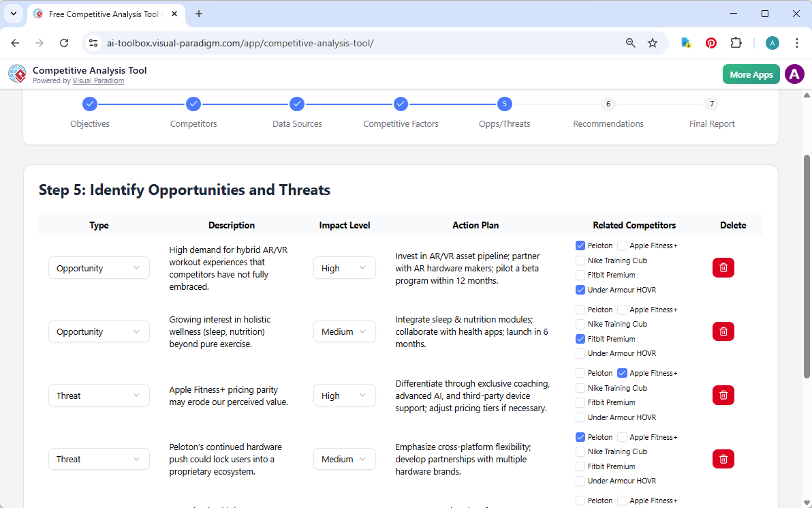The height and width of the screenshot is (508, 812).
Task: Click the bookmark star in the address bar
Action: pyautogui.click(x=653, y=42)
